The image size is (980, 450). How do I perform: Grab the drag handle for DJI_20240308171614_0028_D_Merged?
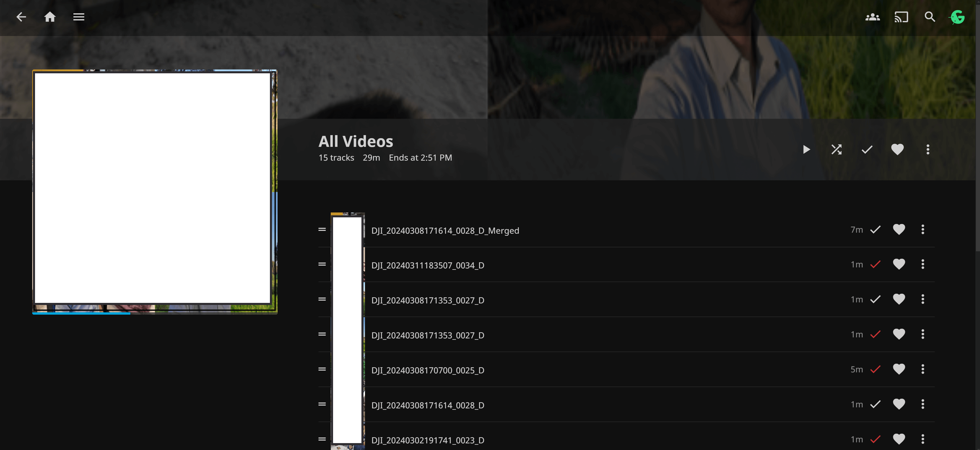point(322,229)
